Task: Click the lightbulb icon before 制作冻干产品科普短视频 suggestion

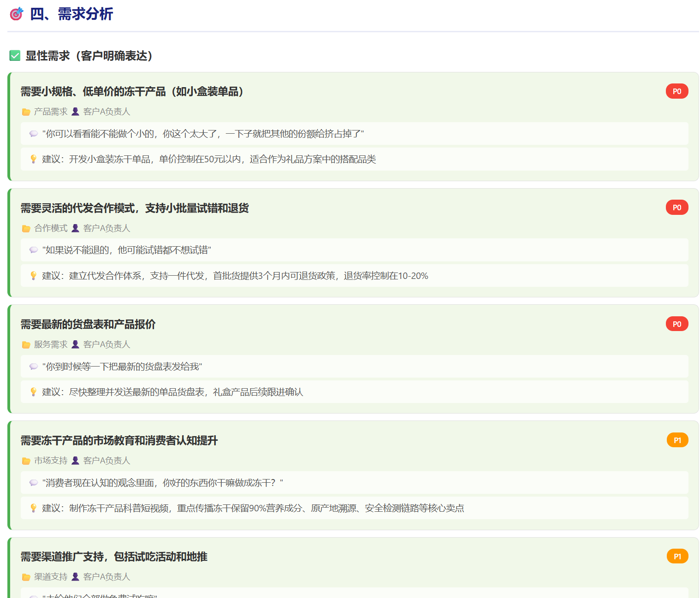Action: pos(34,508)
